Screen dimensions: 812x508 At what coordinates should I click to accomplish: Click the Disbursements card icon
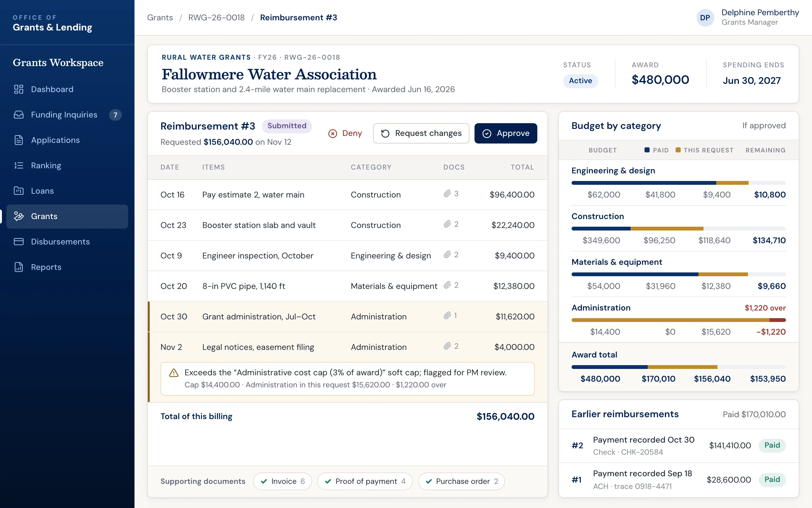pos(19,242)
